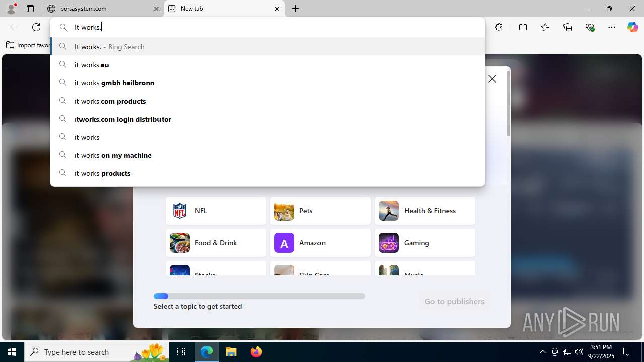This screenshot has height=362, width=644.
Task: Open the Edge profile icon
Action: 11,9
